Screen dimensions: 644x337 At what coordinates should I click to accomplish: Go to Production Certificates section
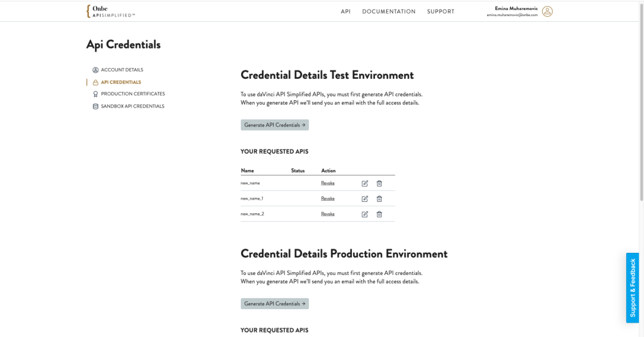coord(133,94)
